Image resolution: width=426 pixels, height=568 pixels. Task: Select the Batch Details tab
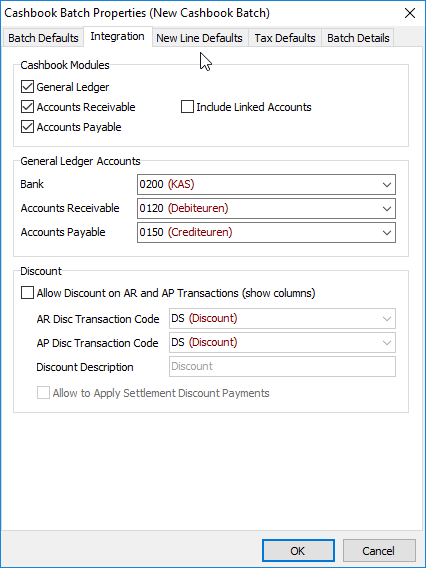tap(358, 38)
